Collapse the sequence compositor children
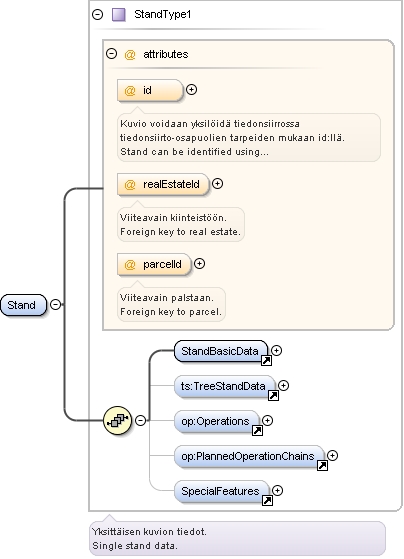Viewport: 404px width, 559px height. point(141,421)
